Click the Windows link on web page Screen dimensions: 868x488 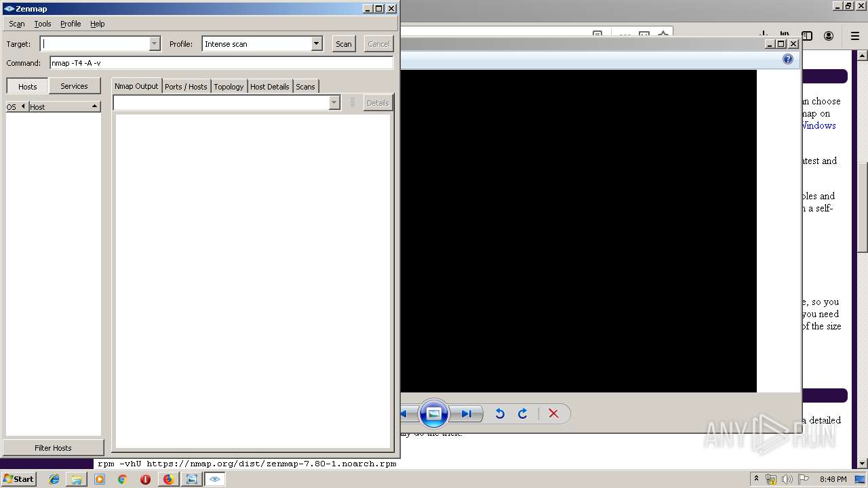[819, 125]
